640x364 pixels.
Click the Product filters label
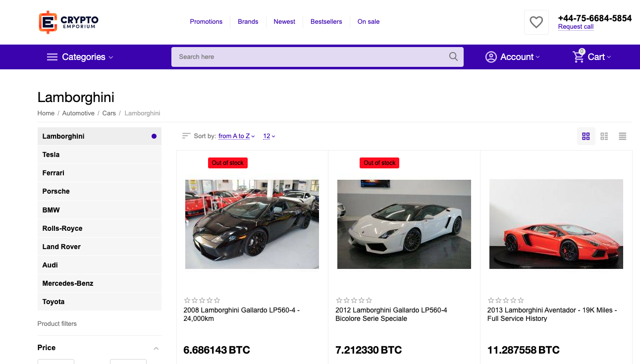tap(57, 324)
